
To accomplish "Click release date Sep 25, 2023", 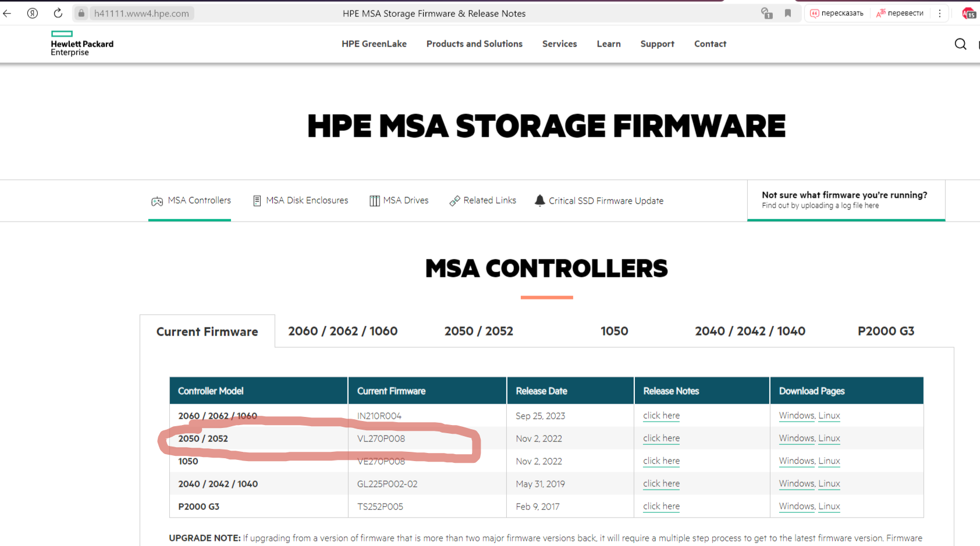I will pos(541,416).
